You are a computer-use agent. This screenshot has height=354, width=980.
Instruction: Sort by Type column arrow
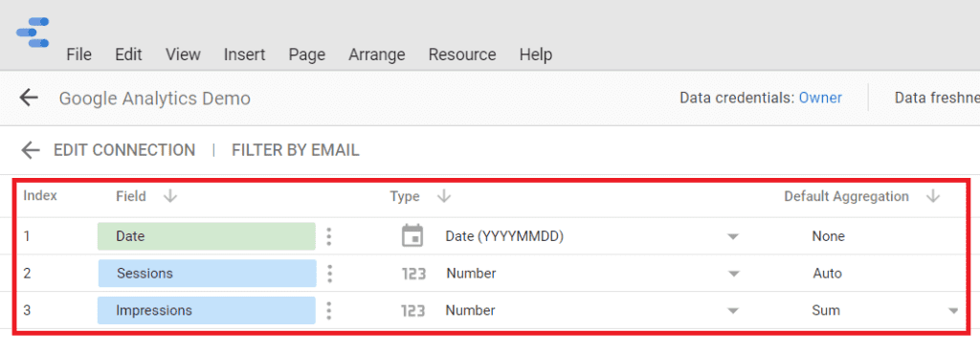pos(444,197)
